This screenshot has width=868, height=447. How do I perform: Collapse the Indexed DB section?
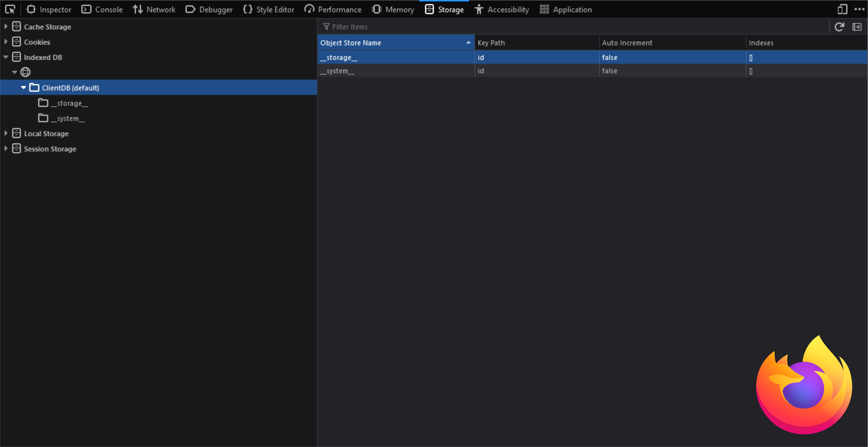click(6, 57)
